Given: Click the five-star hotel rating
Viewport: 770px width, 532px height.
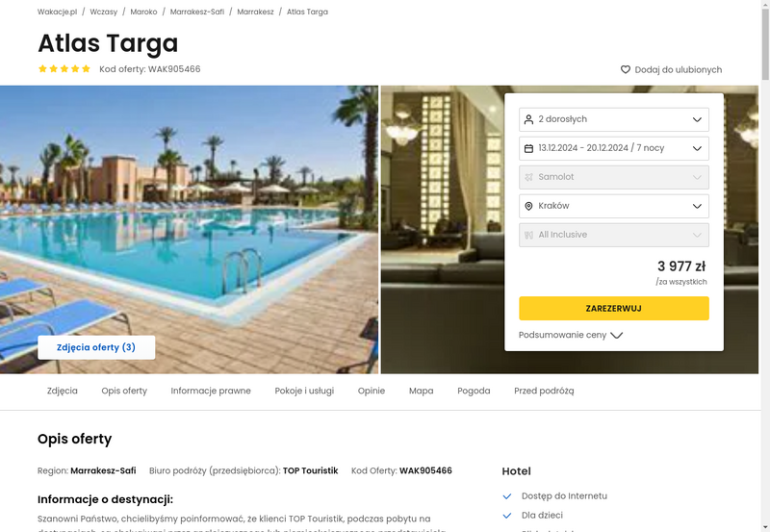Looking at the screenshot, I should [x=64, y=68].
